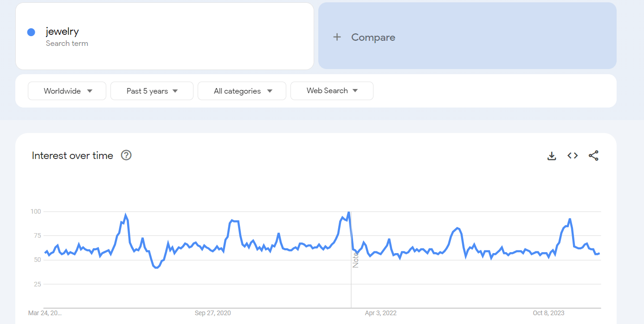Open the Web Search type dropdown
The image size is (644, 324).
click(x=332, y=91)
